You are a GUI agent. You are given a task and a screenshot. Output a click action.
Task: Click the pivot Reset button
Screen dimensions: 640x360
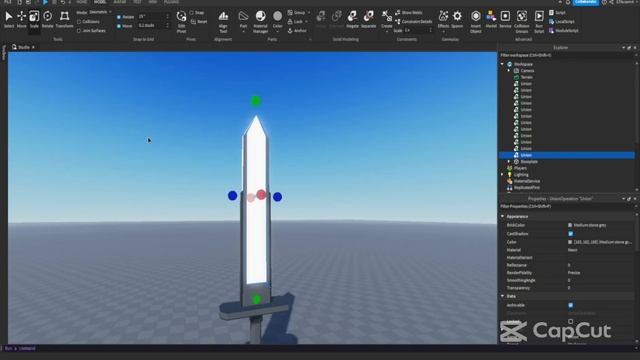pyautogui.click(x=199, y=22)
